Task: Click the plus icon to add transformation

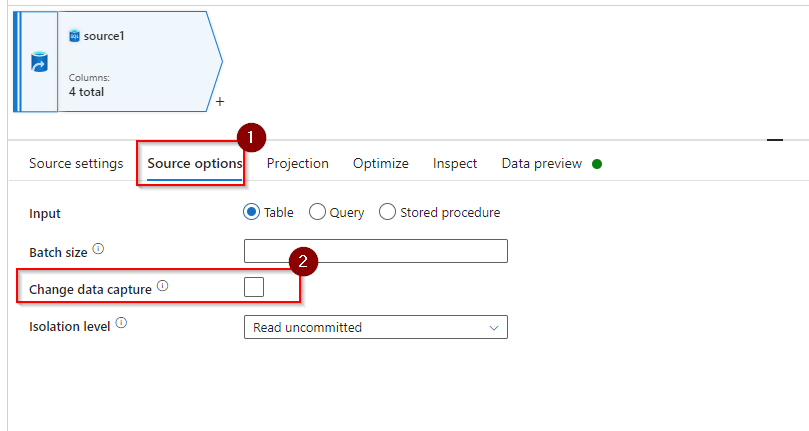Action: coord(220,102)
